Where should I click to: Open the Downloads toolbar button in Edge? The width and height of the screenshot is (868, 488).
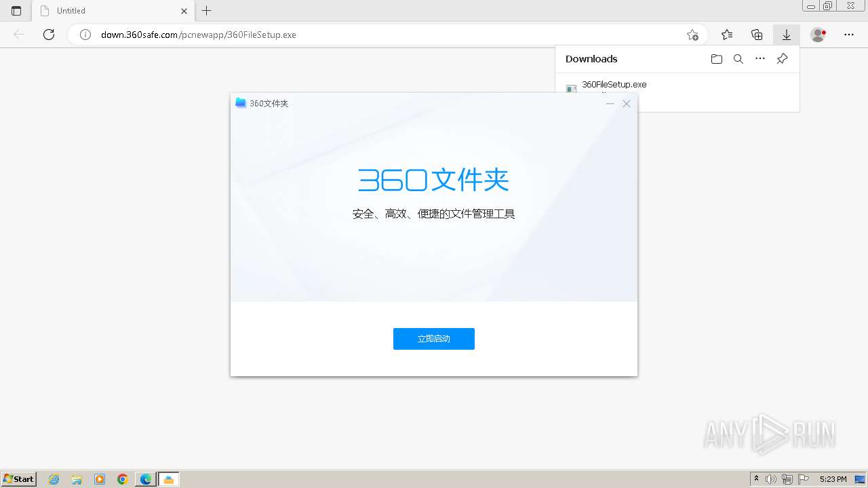click(x=787, y=35)
